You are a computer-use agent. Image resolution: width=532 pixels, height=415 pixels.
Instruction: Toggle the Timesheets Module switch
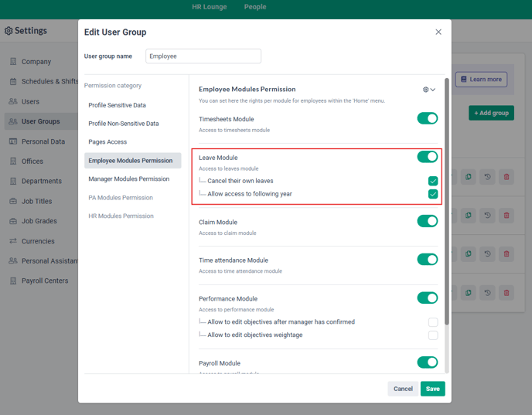click(427, 118)
